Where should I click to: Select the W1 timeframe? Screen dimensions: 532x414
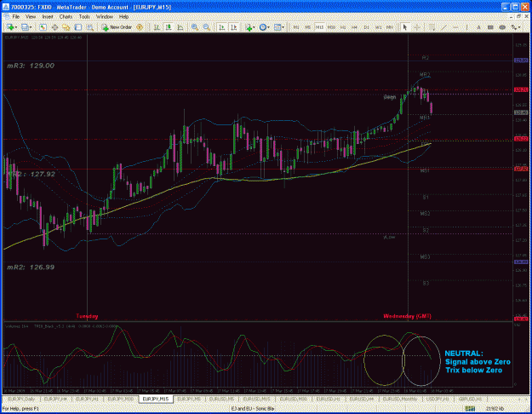click(378, 27)
